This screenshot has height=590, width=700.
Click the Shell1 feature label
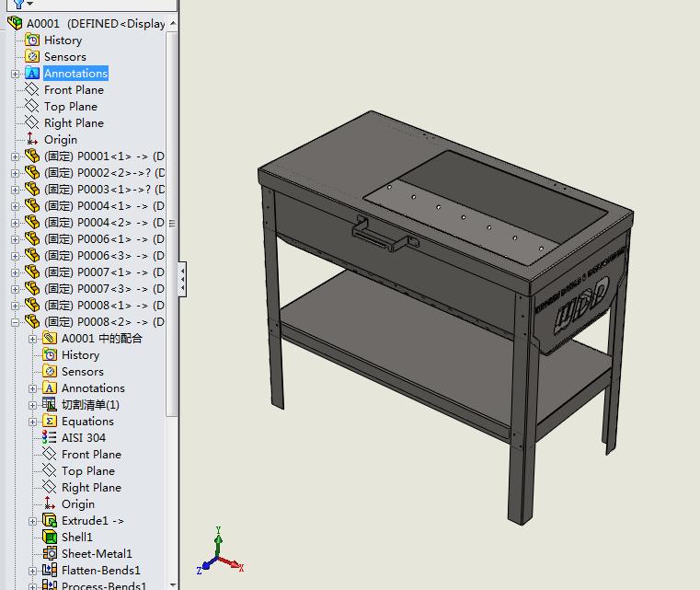[x=76, y=537]
